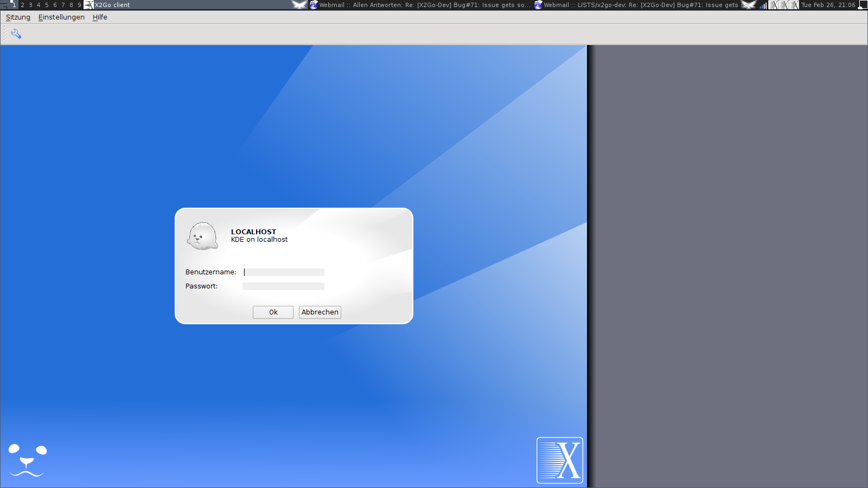Image resolution: width=868 pixels, height=488 pixels.
Task: Click the third X2Go tray icon
Action: click(795, 5)
